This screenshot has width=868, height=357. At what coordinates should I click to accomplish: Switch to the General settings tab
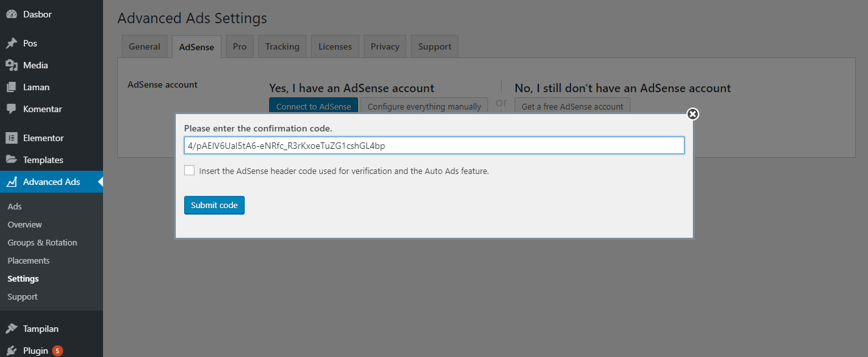[x=144, y=46]
